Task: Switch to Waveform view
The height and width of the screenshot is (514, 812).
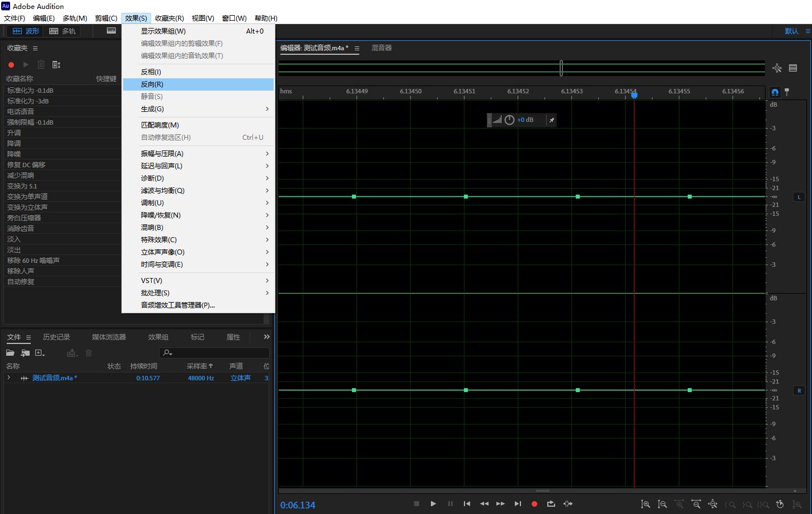Action: click(26, 31)
